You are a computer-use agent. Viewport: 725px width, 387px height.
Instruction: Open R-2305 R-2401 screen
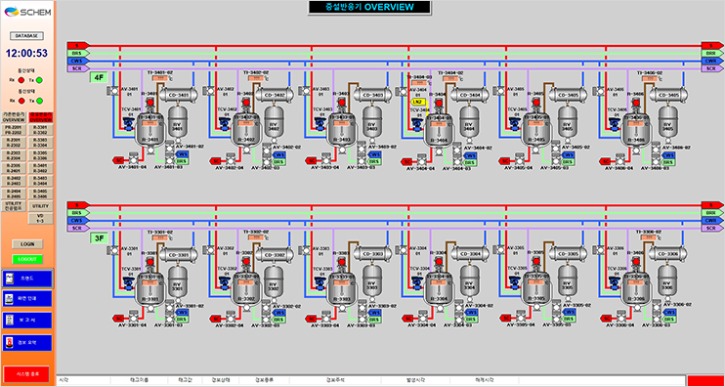tap(14, 168)
